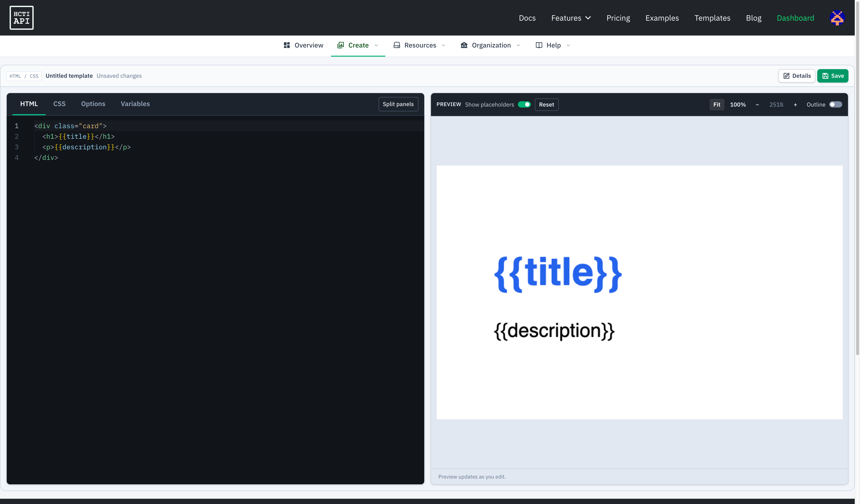Expand the Features dropdown
The image size is (860, 504).
point(571,18)
